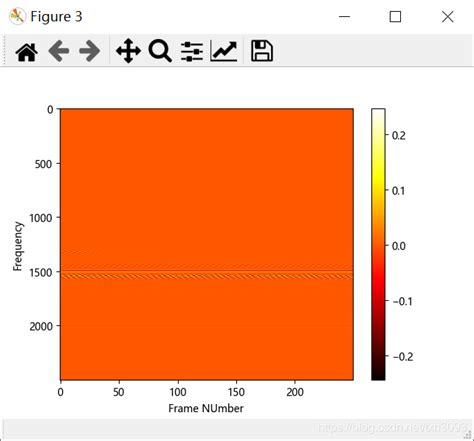Toggle the Pan axes tool
This screenshot has height=441, width=474.
tap(128, 51)
